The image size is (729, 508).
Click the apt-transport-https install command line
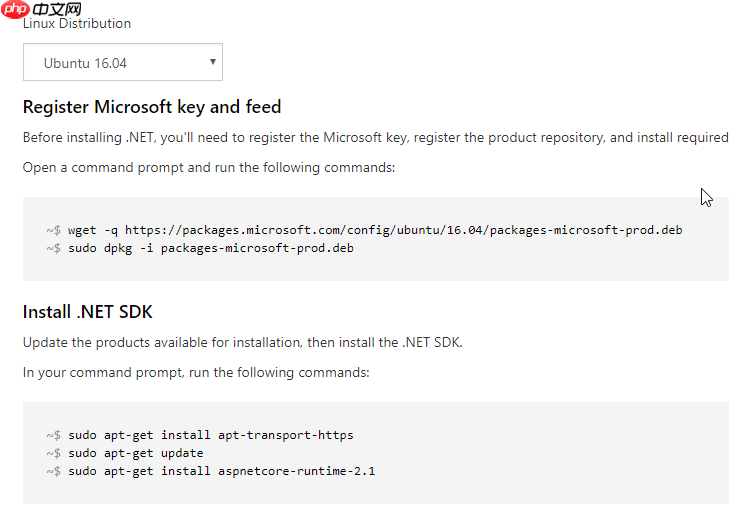(200, 435)
